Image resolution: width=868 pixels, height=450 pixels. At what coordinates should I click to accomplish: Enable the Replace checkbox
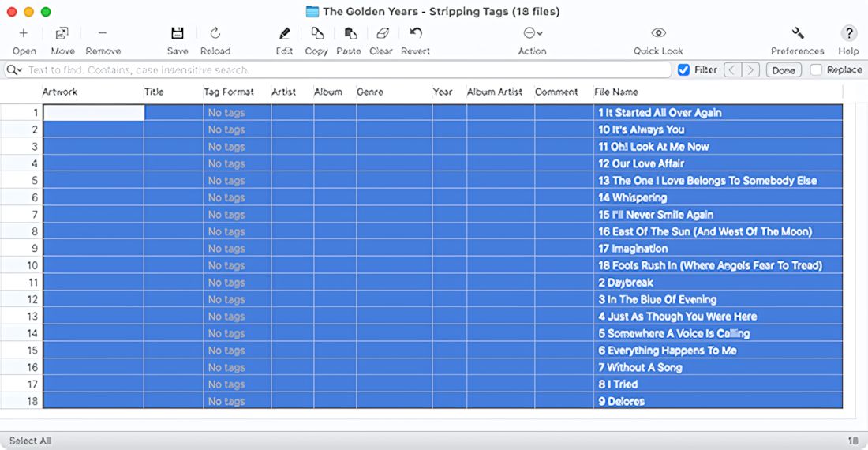[816, 69]
